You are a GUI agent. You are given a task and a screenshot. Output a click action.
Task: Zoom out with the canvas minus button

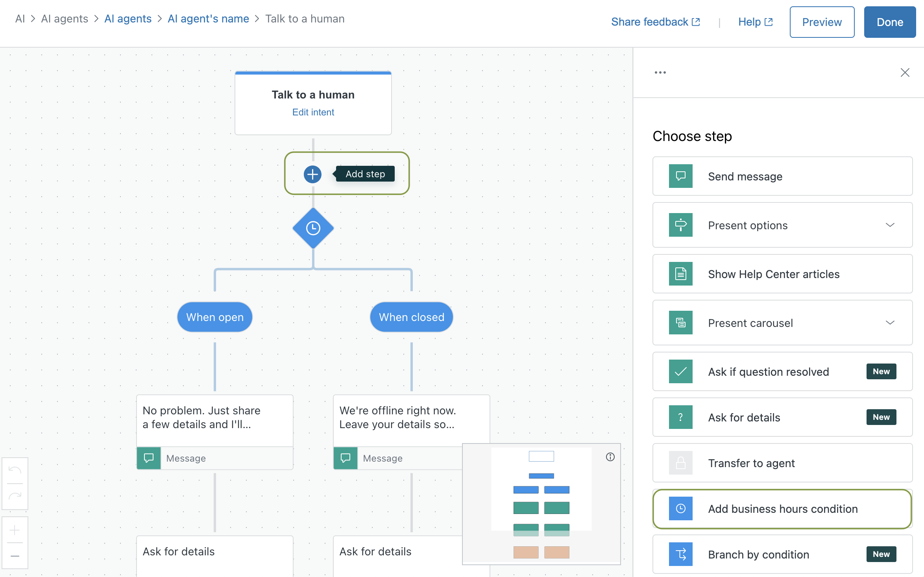tap(15, 556)
